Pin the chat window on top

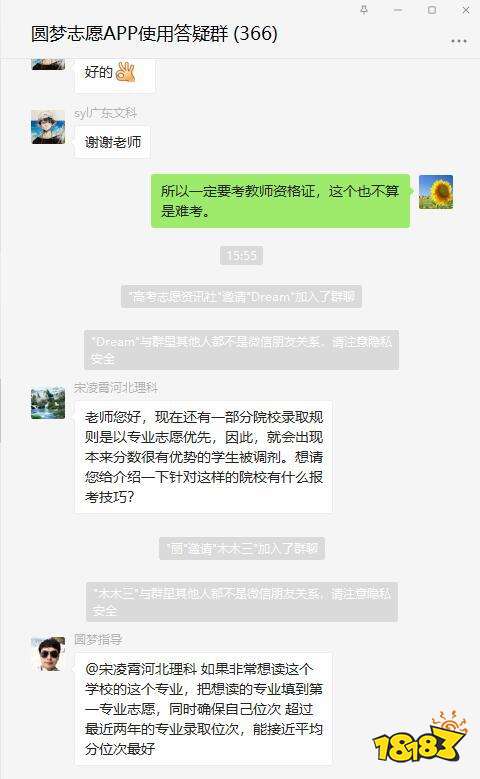[x=364, y=10]
